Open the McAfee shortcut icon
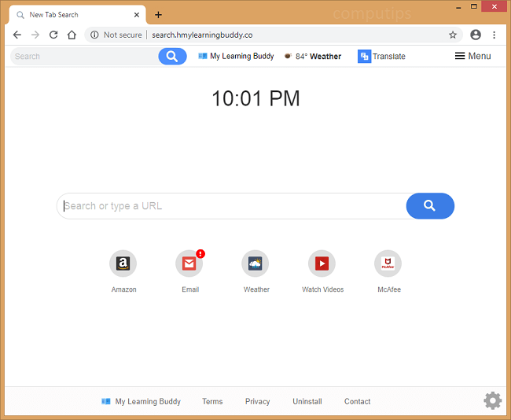This screenshot has height=420, width=511. click(388, 263)
